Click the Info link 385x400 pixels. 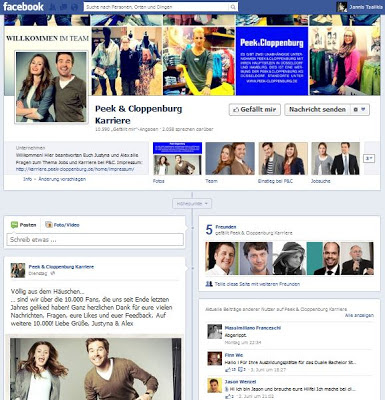27,179
